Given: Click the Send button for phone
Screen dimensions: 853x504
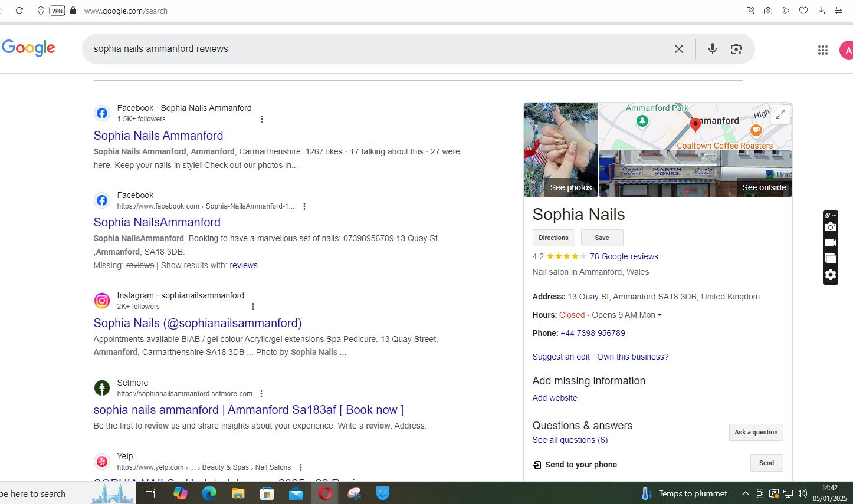Looking at the screenshot, I should pos(766,463).
